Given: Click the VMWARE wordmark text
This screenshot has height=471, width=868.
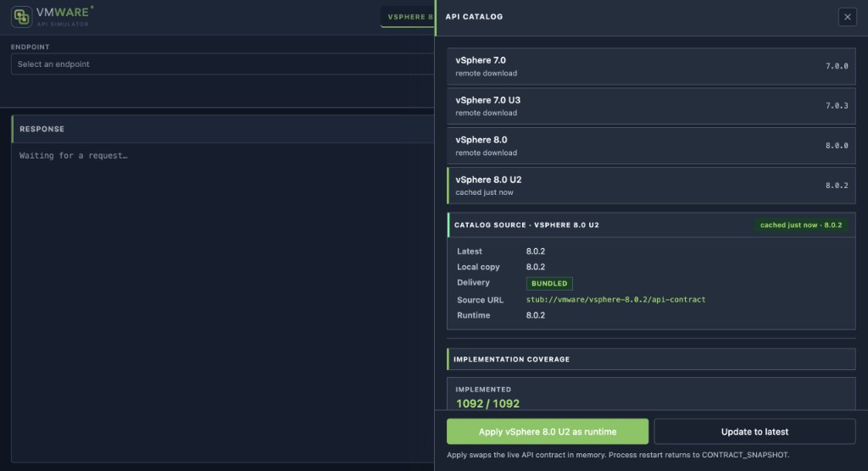Looking at the screenshot, I should click(x=62, y=12).
